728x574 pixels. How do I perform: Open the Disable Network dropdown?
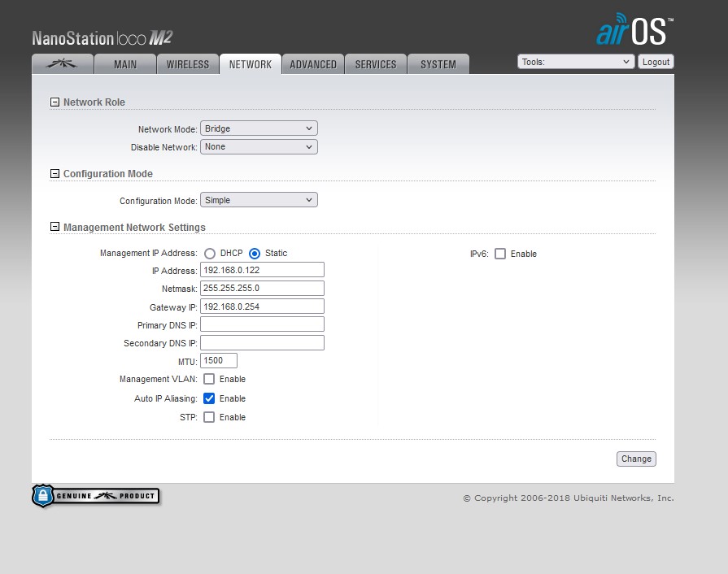pos(259,146)
